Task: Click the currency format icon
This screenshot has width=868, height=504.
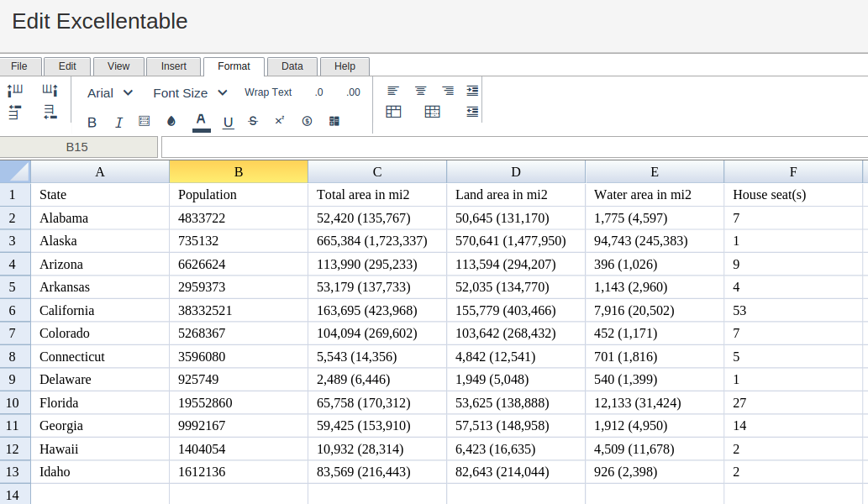Action: 307,121
